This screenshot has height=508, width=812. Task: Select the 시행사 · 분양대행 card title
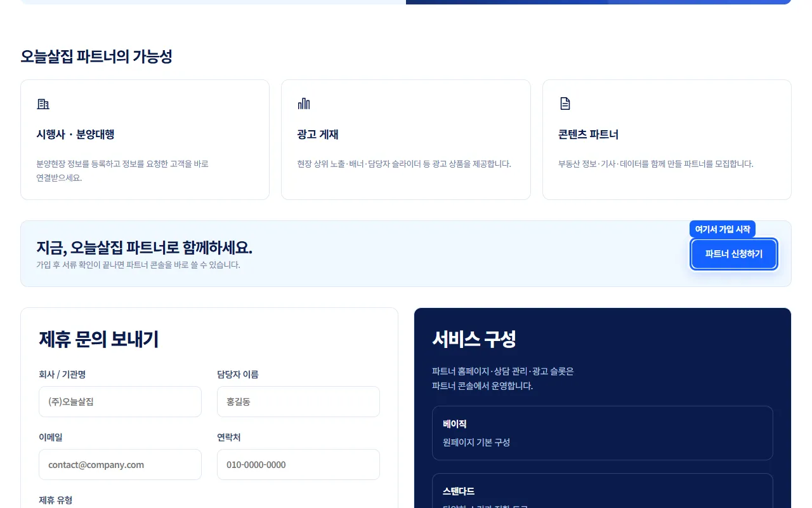pos(75,135)
